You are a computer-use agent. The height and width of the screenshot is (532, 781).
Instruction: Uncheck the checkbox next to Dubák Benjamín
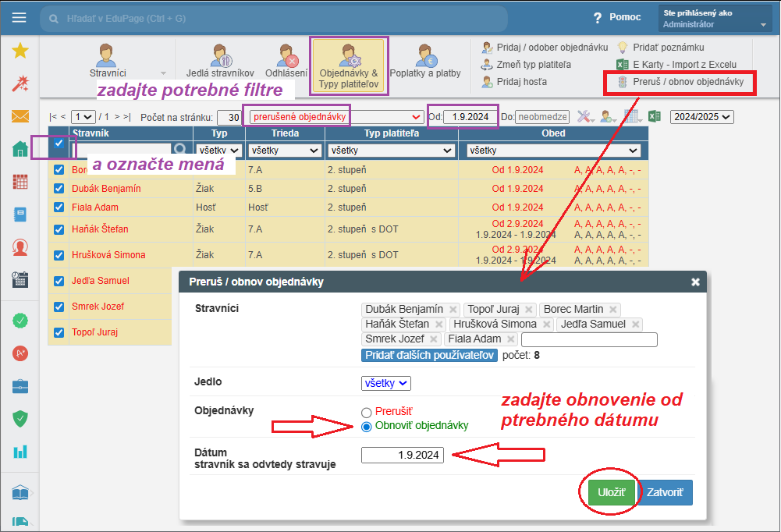pyautogui.click(x=59, y=189)
